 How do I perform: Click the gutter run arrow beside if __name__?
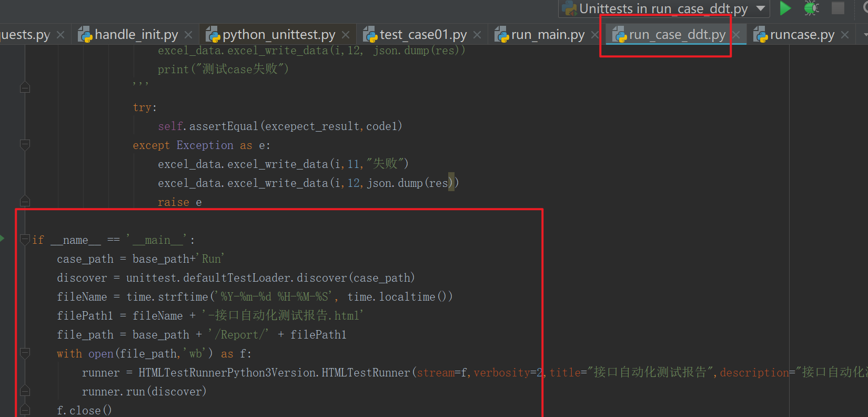click(2, 239)
